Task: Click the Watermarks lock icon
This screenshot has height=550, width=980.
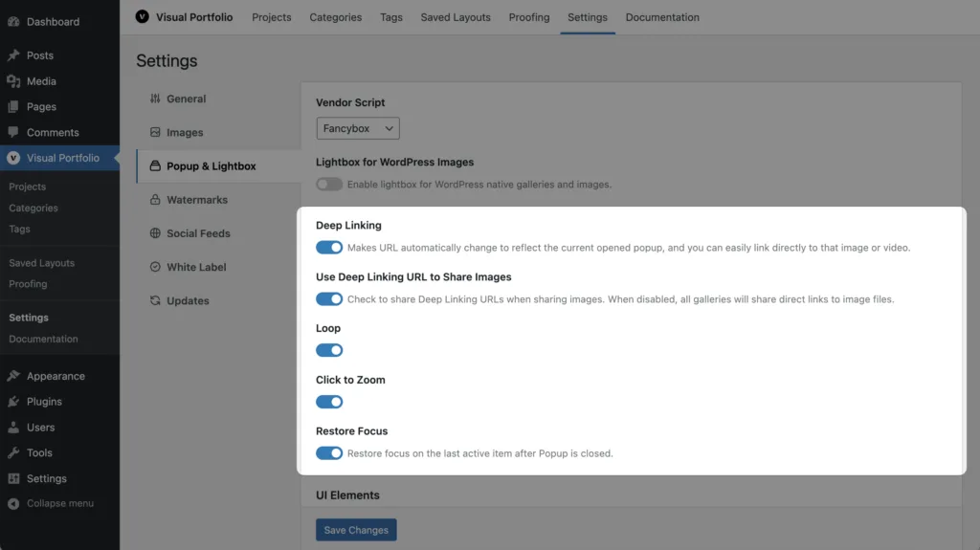Action: pos(155,199)
